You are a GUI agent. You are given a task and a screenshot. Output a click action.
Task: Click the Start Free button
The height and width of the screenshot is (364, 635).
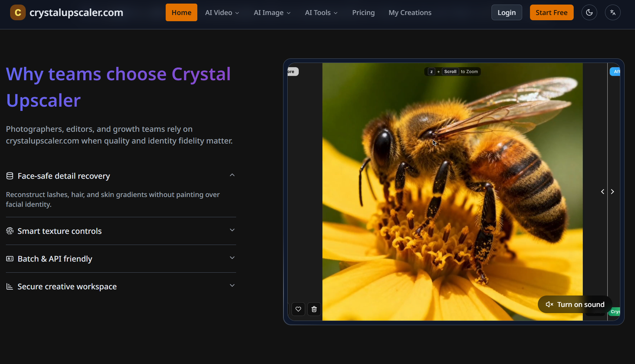552,12
